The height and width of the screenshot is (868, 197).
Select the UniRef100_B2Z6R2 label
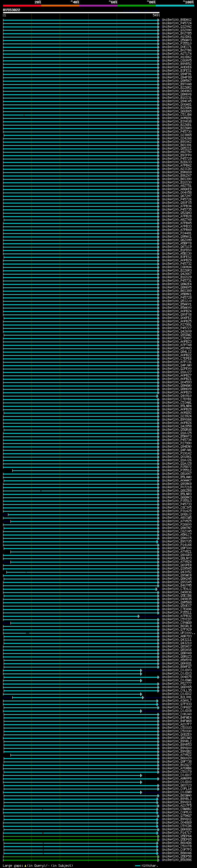[177, 88]
